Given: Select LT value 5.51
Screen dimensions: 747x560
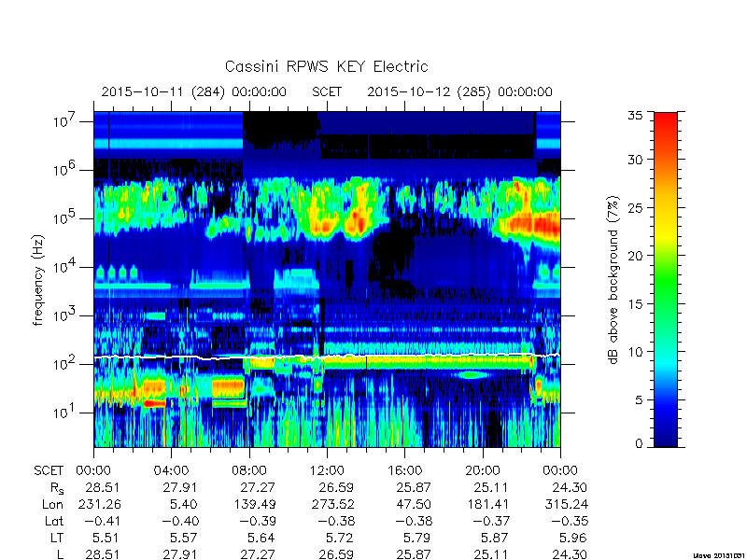Looking at the screenshot, I should (106, 539).
